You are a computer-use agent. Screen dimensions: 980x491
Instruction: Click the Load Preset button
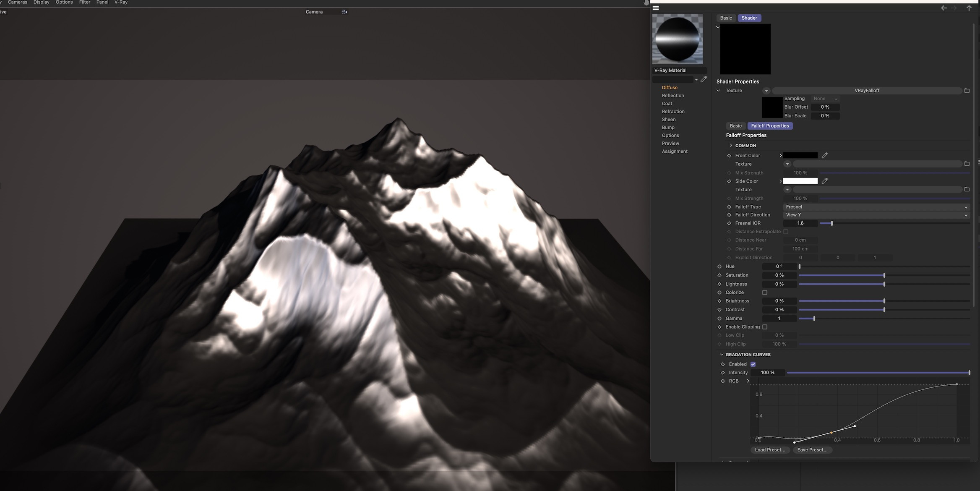(x=770, y=450)
